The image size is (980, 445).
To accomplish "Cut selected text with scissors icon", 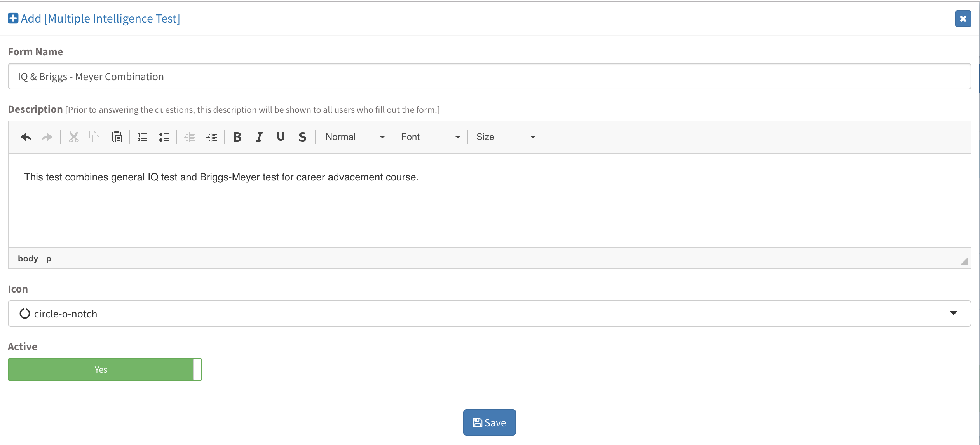I will (x=74, y=137).
